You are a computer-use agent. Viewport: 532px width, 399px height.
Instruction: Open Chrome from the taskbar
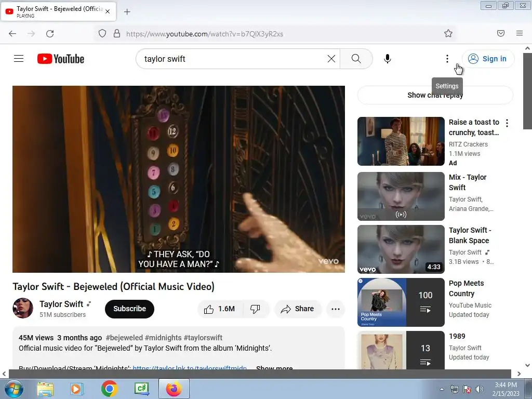[x=109, y=389]
